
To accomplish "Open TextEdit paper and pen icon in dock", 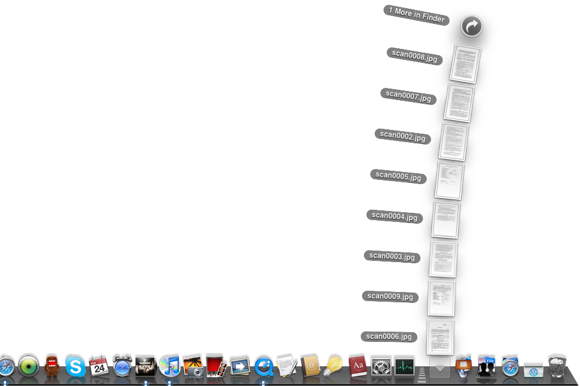I will tap(287, 366).
